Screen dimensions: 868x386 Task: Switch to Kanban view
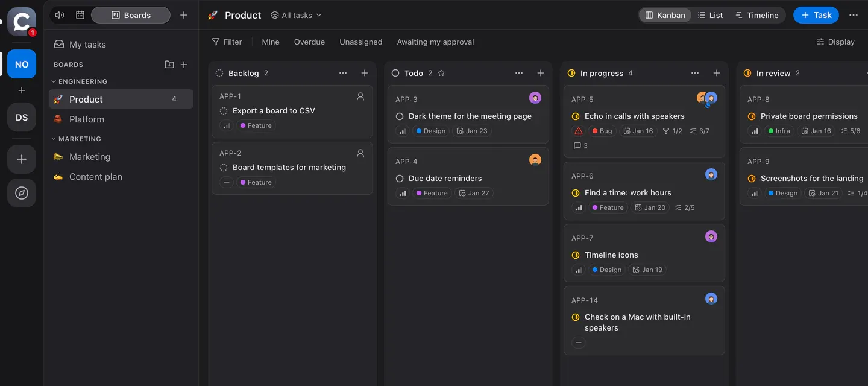click(665, 15)
